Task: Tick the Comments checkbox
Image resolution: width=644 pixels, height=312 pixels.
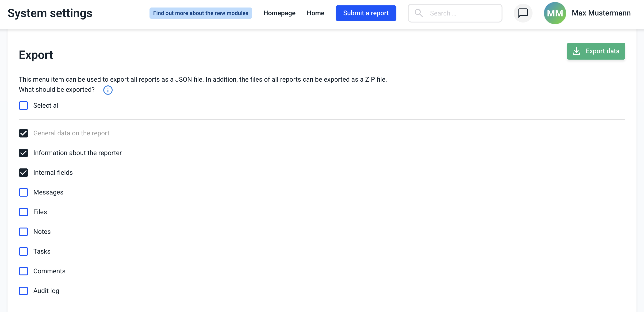Action: click(x=23, y=271)
